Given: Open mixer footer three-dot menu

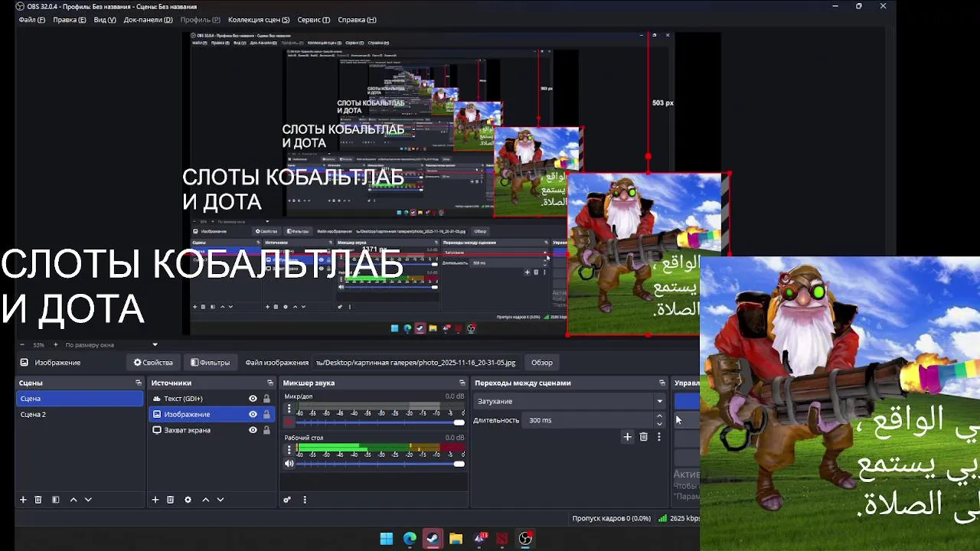Looking at the screenshot, I should (x=305, y=500).
